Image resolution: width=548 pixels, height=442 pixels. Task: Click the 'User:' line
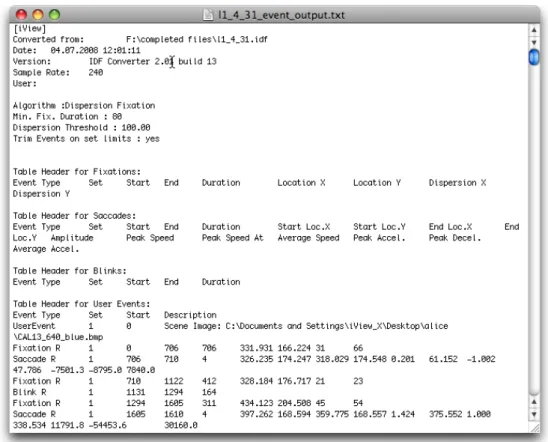click(x=24, y=84)
